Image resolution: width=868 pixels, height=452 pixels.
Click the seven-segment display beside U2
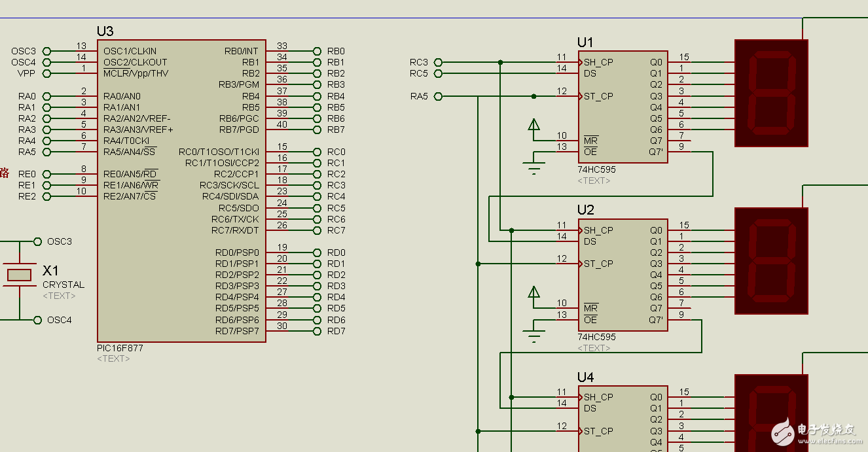[x=771, y=261]
